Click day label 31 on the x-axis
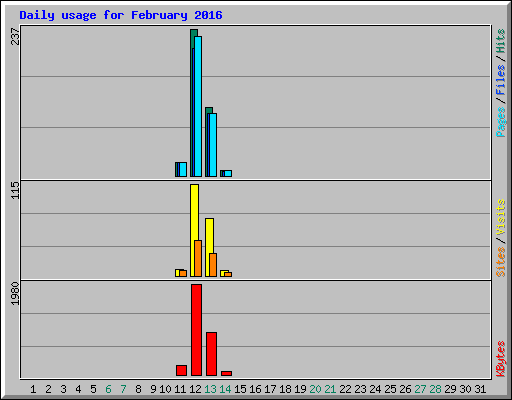The image size is (512, 400). pos(480,389)
